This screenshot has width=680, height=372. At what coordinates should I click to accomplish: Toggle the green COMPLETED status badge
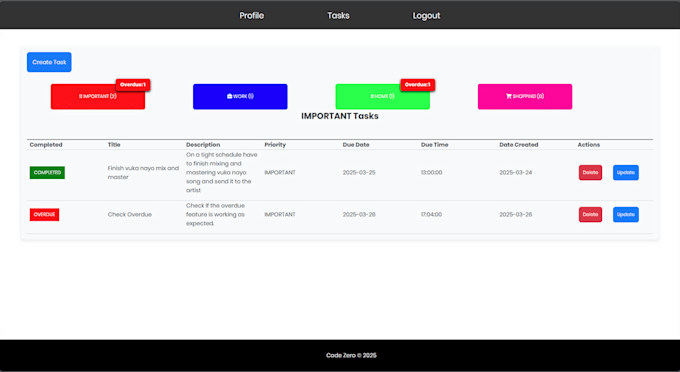tap(47, 173)
